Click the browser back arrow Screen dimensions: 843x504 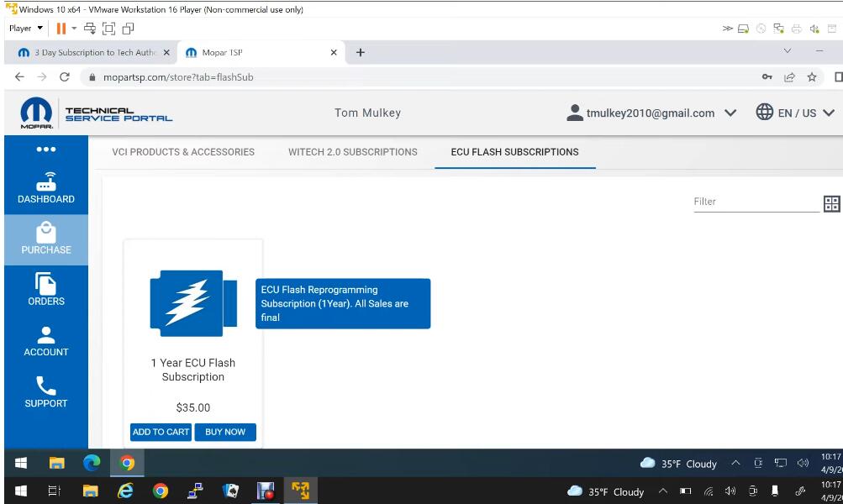click(x=20, y=76)
